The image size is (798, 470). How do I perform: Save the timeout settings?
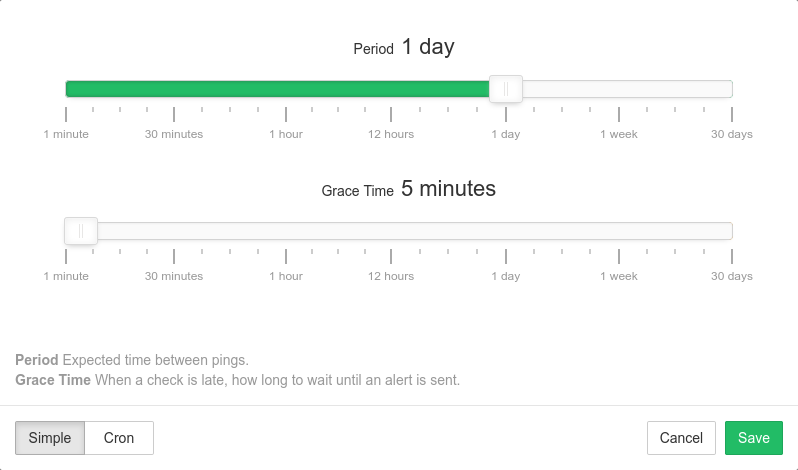click(x=753, y=438)
